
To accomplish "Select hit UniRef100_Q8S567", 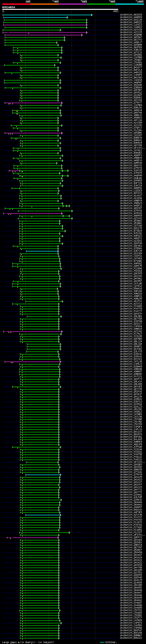I will coord(131,37).
